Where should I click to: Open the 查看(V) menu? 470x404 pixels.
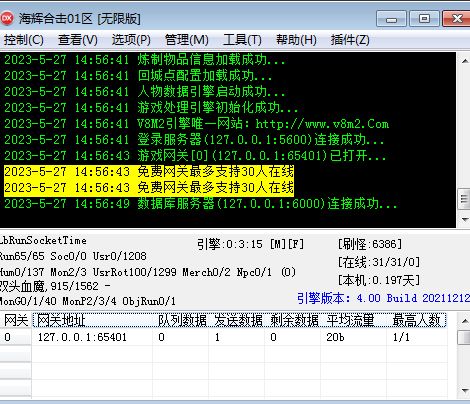[78, 40]
